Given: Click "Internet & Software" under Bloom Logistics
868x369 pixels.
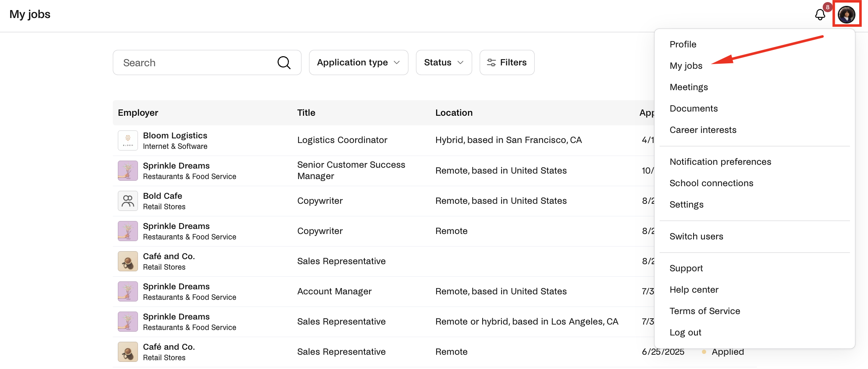Looking at the screenshot, I should coord(175,146).
